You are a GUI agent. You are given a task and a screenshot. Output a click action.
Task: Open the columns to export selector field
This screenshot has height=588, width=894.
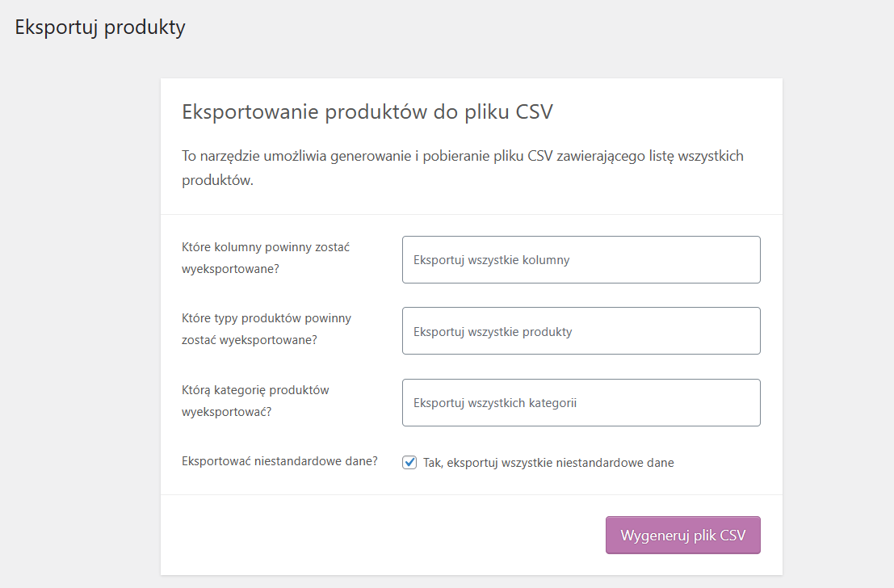coord(581,259)
